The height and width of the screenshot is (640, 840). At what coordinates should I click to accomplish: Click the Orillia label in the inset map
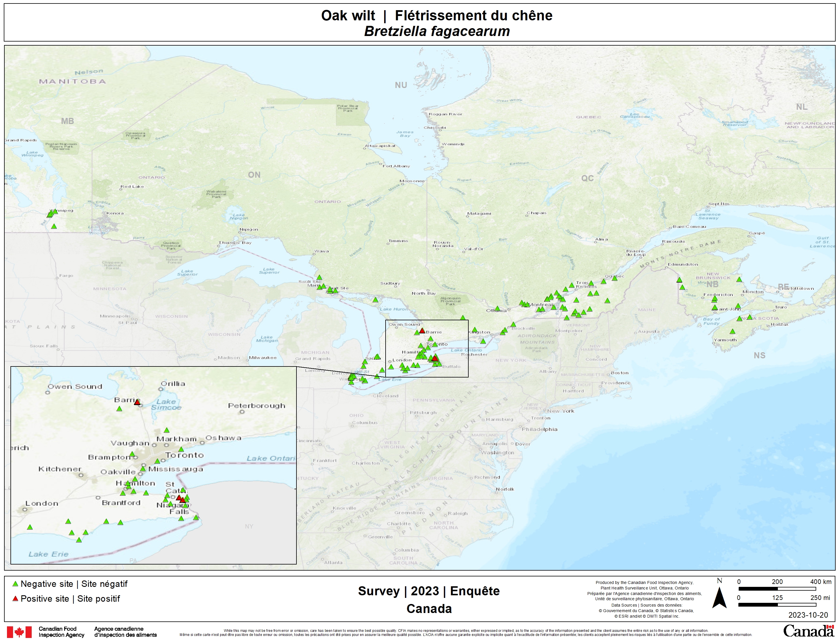coord(173,384)
